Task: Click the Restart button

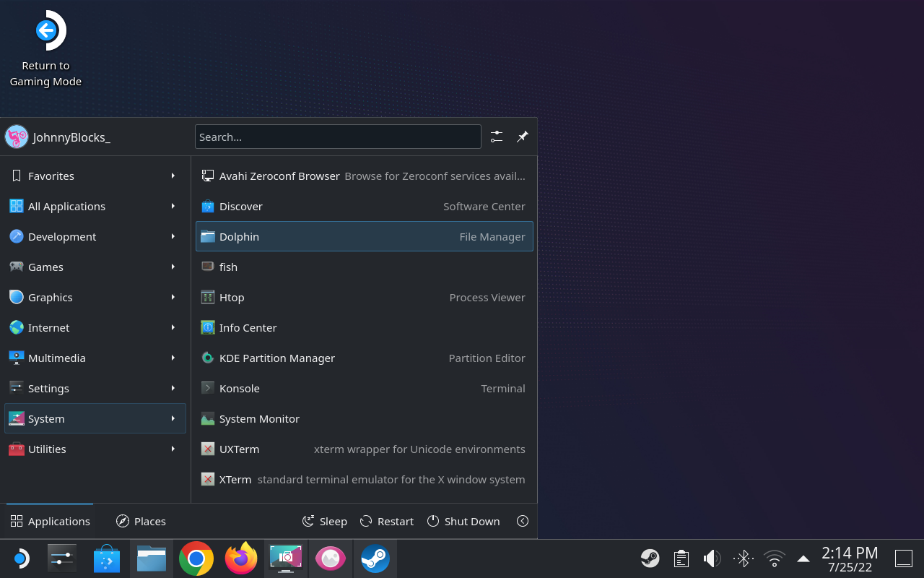Action: coord(386,521)
